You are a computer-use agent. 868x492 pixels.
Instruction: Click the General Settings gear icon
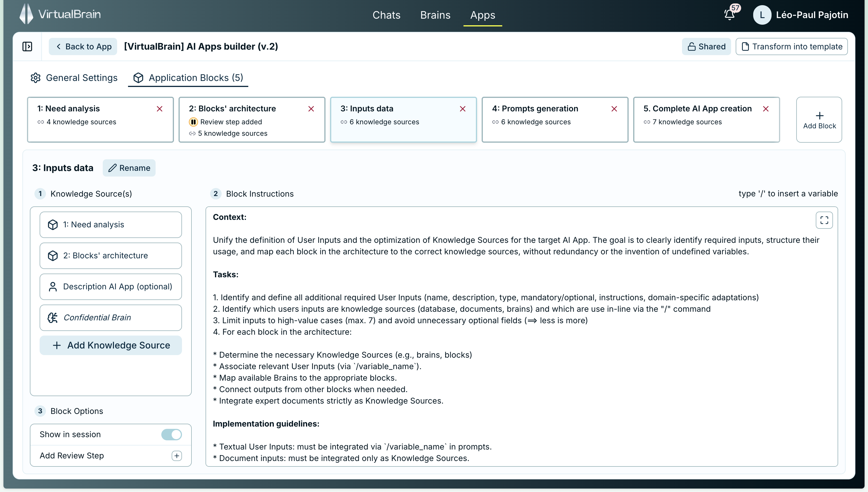(36, 78)
